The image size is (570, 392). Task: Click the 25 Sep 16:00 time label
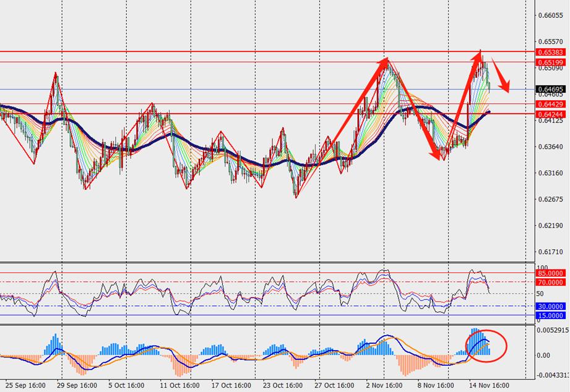26,385
